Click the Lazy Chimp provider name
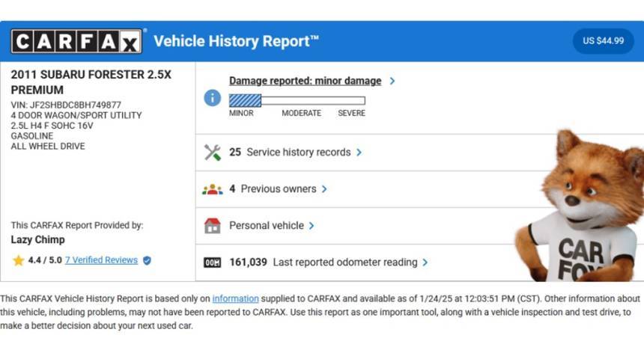 coord(37,239)
